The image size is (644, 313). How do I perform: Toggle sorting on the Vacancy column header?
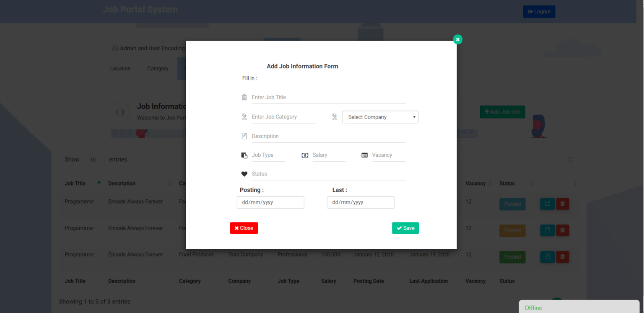click(x=476, y=183)
